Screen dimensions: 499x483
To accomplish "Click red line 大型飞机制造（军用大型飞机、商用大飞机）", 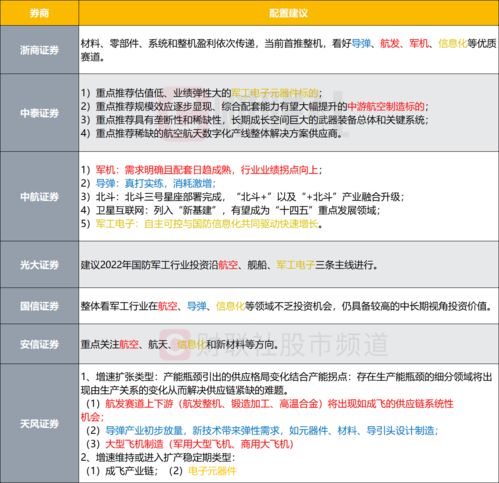I will pyautogui.click(x=199, y=444).
